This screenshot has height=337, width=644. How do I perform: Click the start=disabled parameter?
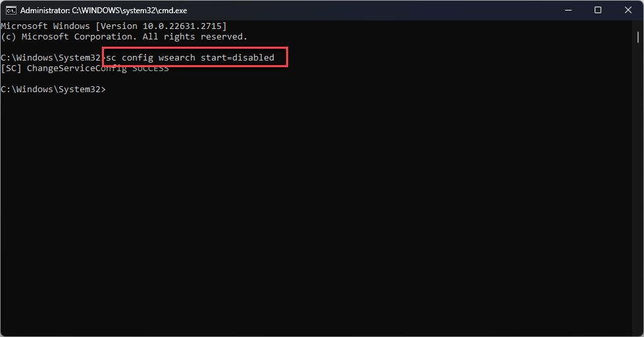click(237, 57)
